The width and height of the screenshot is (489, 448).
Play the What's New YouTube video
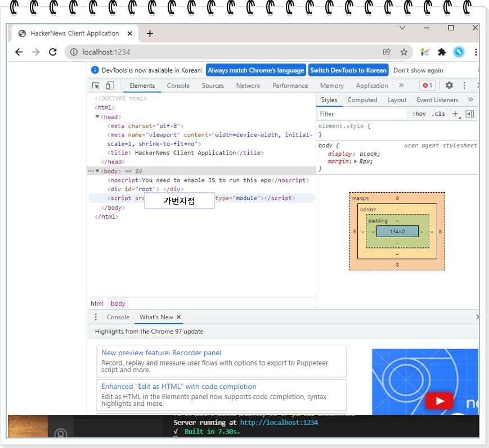click(x=439, y=401)
